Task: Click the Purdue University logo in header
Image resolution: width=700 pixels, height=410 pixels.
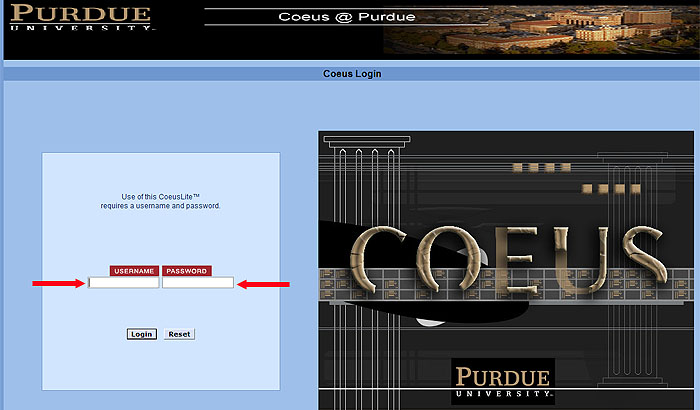Action: 80,18
